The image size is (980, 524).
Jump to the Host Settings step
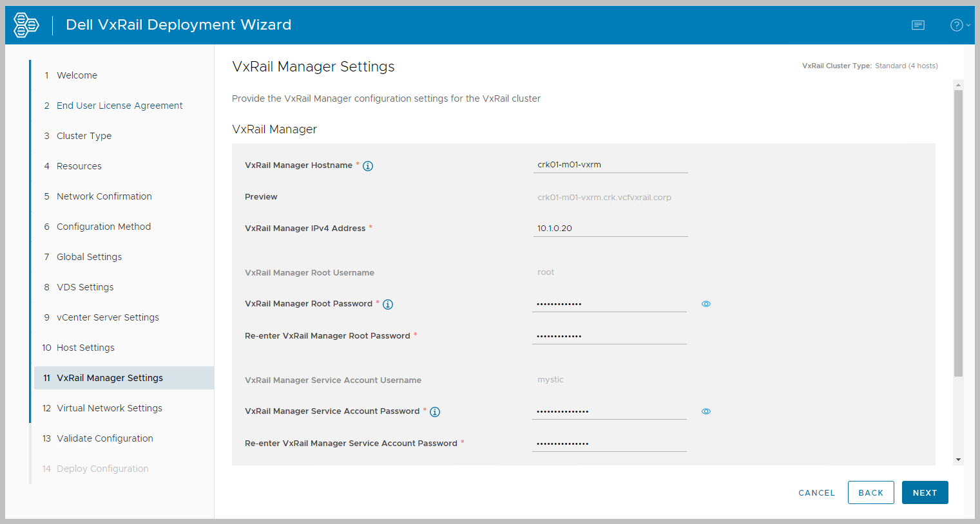tap(85, 348)
